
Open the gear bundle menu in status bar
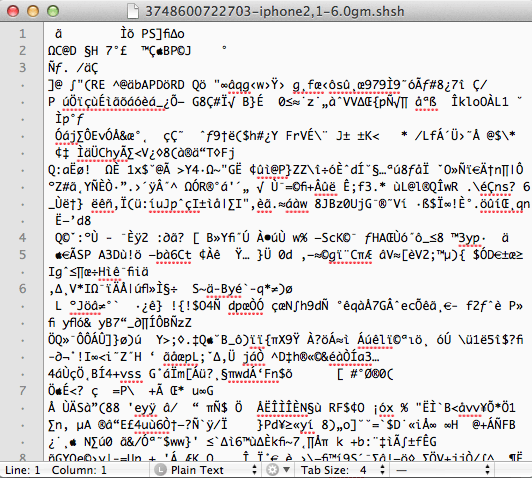pyautogui.click(x=278, y=470)
